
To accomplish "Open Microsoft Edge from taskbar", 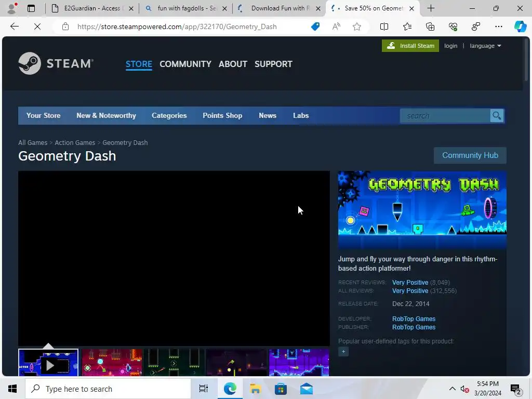I will [230, 389].
